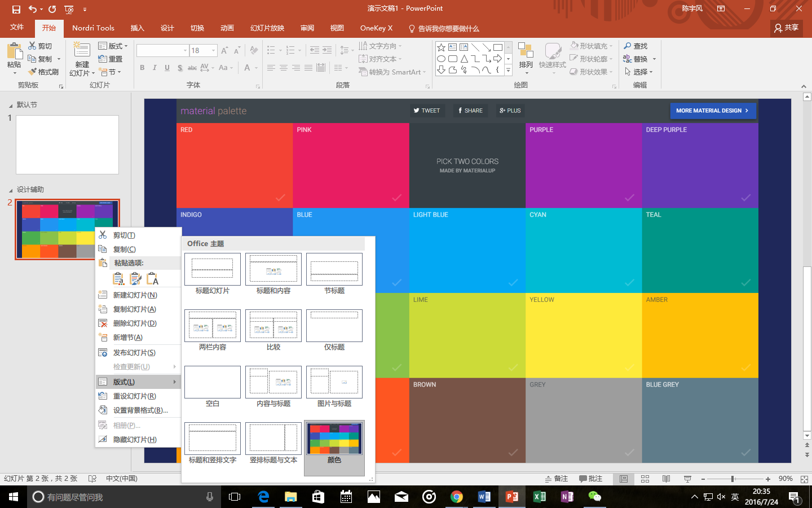Expand the font size dropdown
The height and width of the screenshot is (508, 812).
(214, 51)
